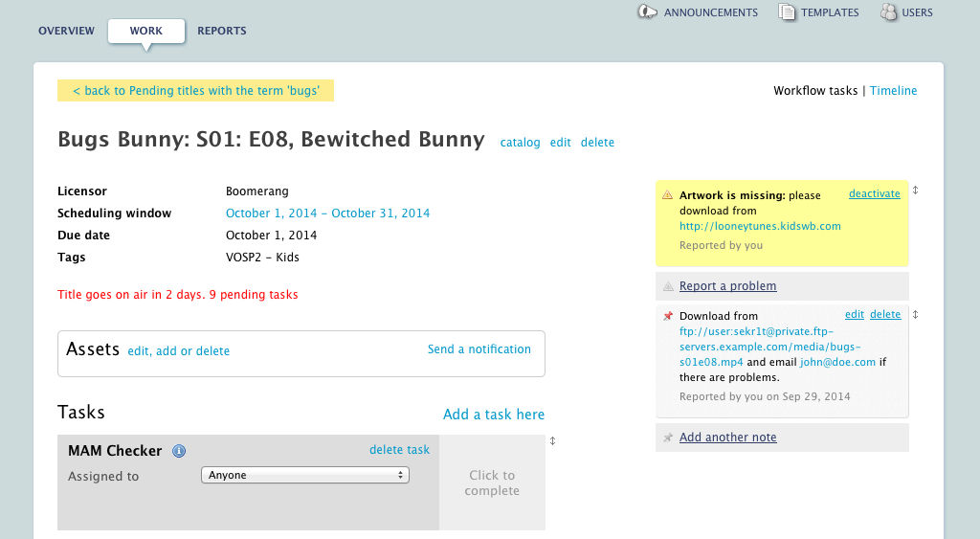Edit the Bewitched Bunny title
The height and width of the screenshot is (539, 980).
(561, 143)
